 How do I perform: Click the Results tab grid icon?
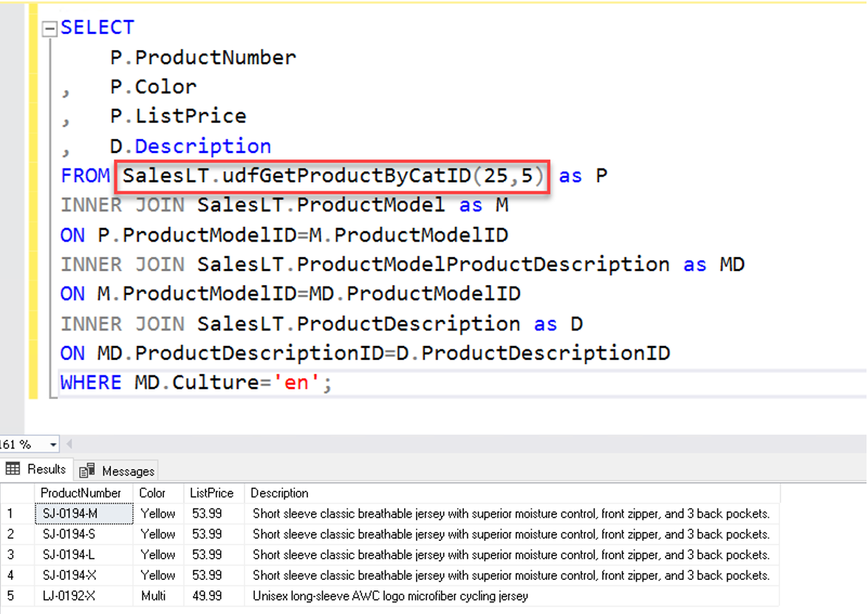coord(13,469)
